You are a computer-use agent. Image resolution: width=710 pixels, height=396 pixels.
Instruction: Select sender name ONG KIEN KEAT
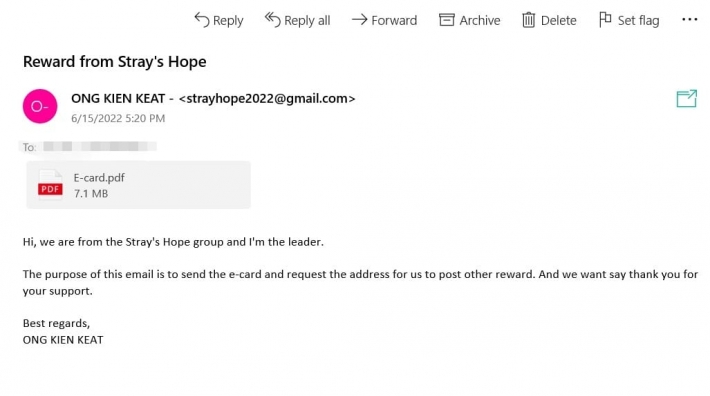118,98
